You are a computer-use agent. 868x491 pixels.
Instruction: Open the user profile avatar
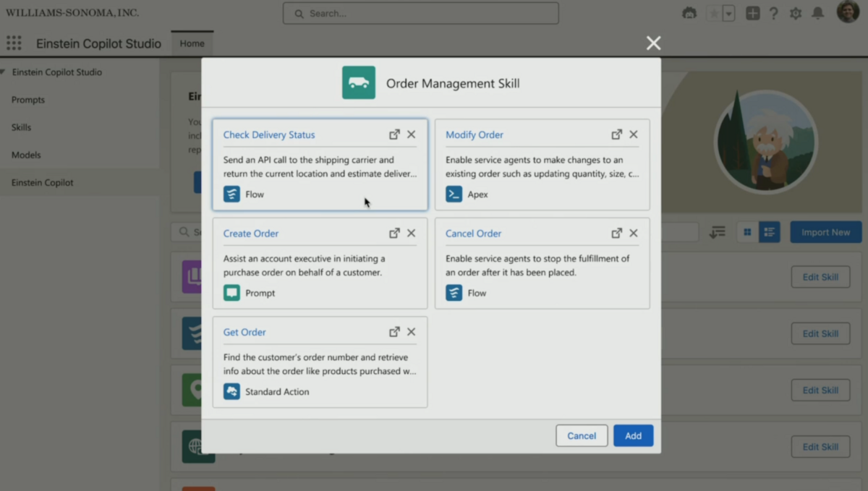848,12
